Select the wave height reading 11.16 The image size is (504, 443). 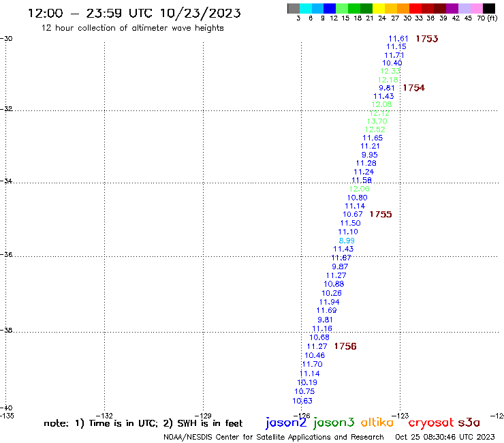tap(322, 329)
